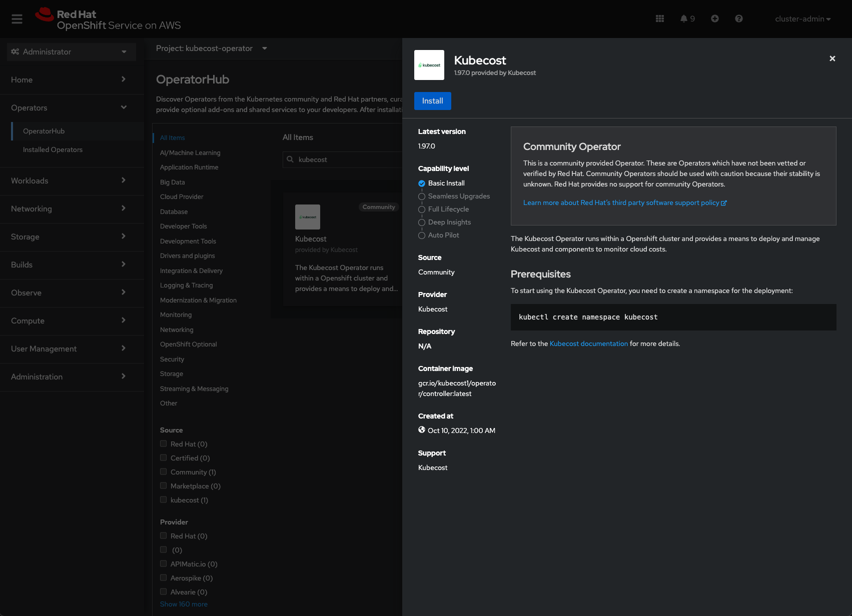This screenshot has width=852, height=616.
Task: Click the Administrator perspective cog icon
Action: point(15,51)
